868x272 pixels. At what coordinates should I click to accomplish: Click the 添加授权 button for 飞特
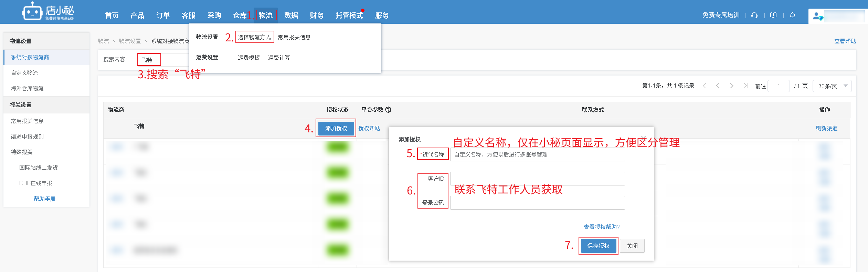pos(336,128)
